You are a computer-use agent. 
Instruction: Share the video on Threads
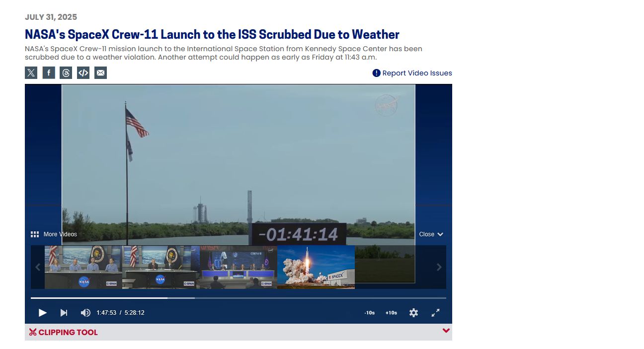click(x=66, y=73)
